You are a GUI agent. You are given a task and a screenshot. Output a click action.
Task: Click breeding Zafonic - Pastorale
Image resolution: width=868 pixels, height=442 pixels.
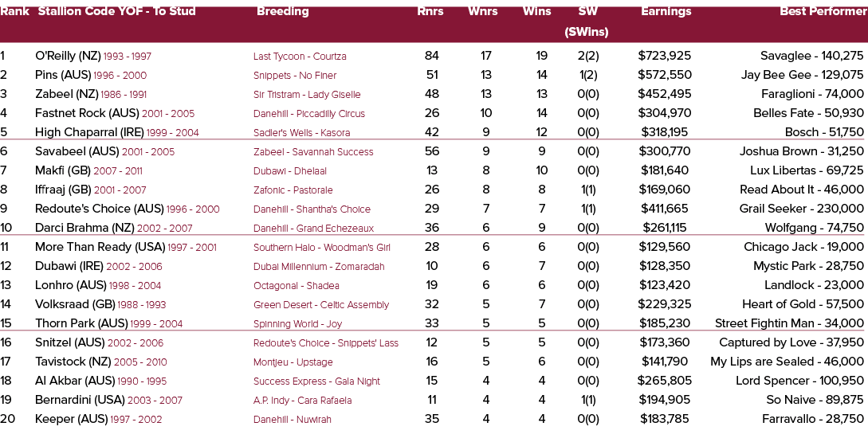293,190
